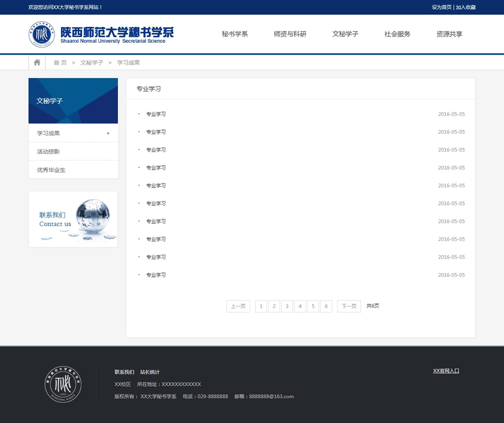Open the 秘书学系 navigation menu
The width and height of the screenshot is (504, 423).
pyautogui.click(x=235, y=34)
